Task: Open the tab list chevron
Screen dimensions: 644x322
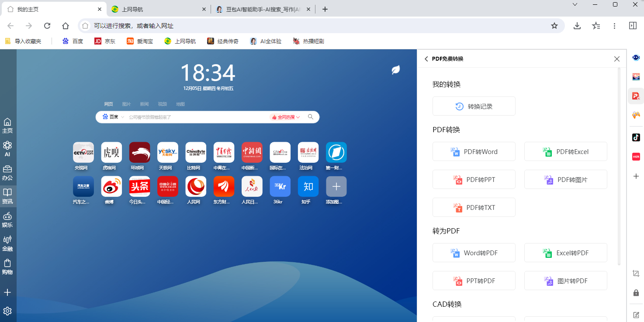Action: [575, 4]
